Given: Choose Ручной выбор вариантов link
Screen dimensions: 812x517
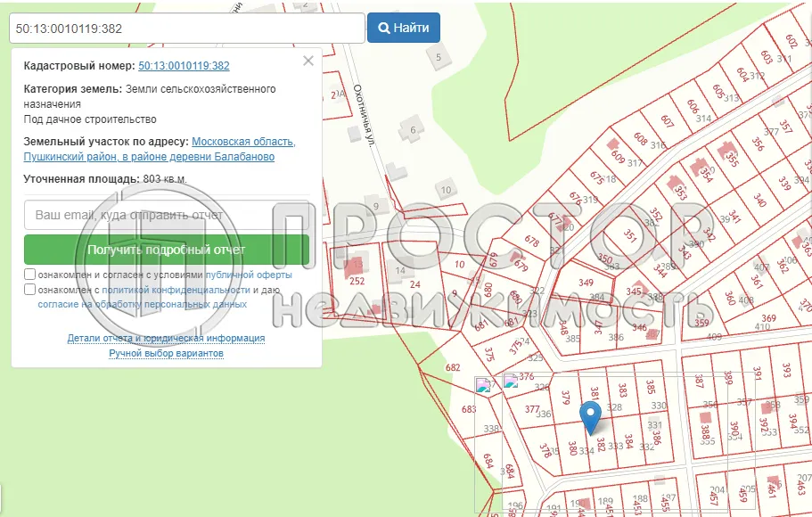Looking at the screenshot, I should [166, 354].
